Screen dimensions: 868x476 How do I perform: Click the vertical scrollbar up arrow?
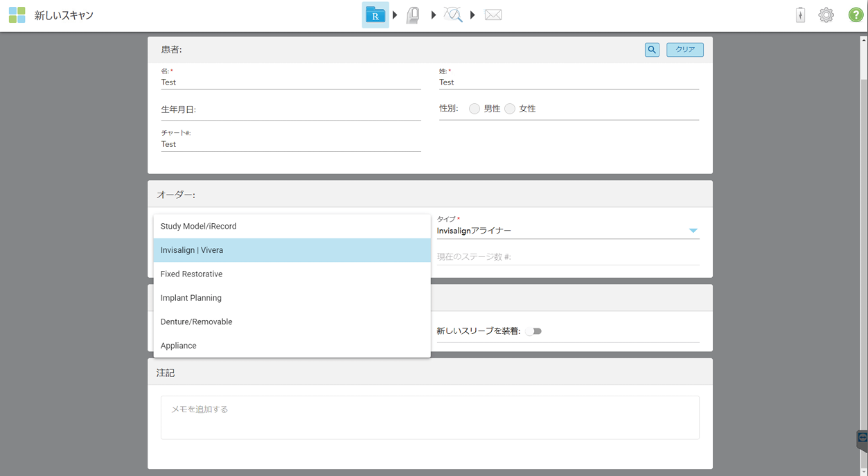pyautogui.click(x=863, y=39)
